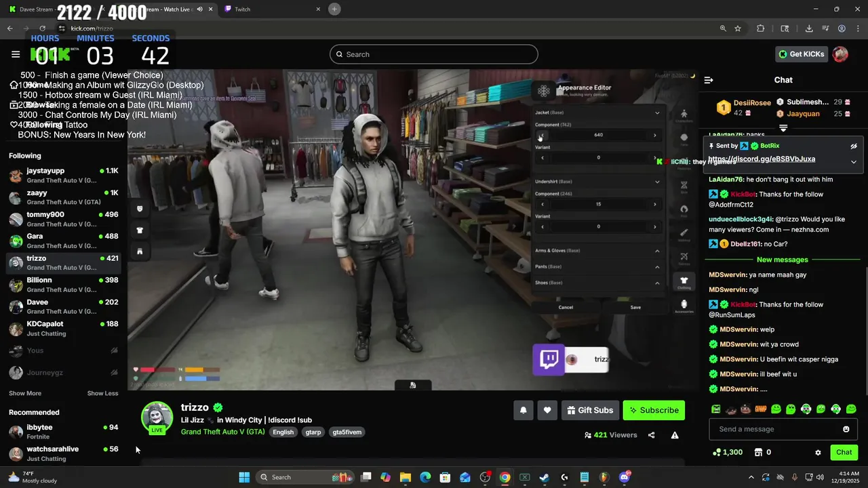Viewport: 868px width, 488px height.
Task: Mute the audio of the Kick tab
Action: tap(199, 9)
